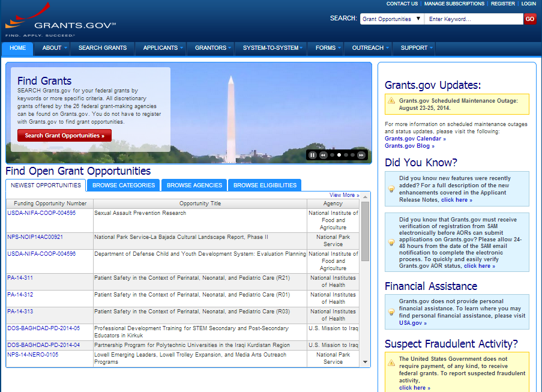Go to previous slide with rewind button
Screen dimensions: 542x392
coord(323,155)
